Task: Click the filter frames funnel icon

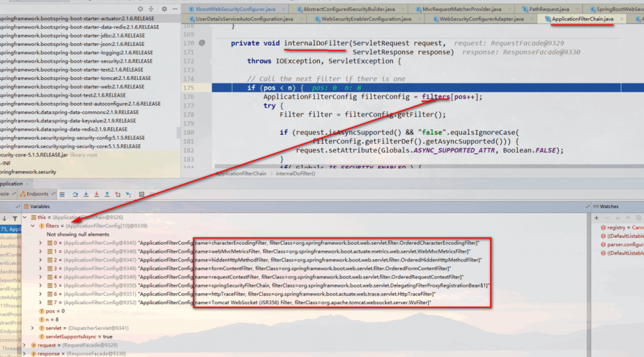Action: click(x=15, y=218)
